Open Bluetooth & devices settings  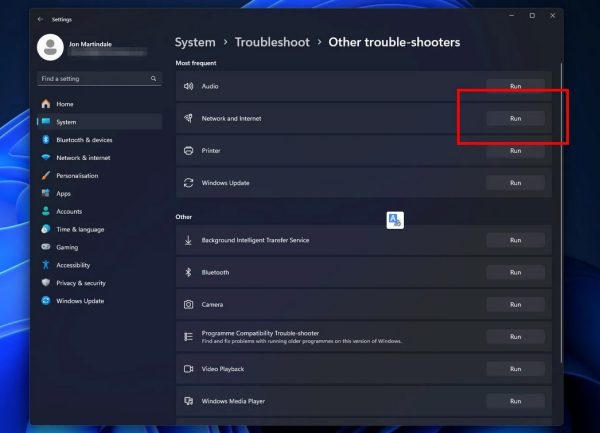(99, 140)
